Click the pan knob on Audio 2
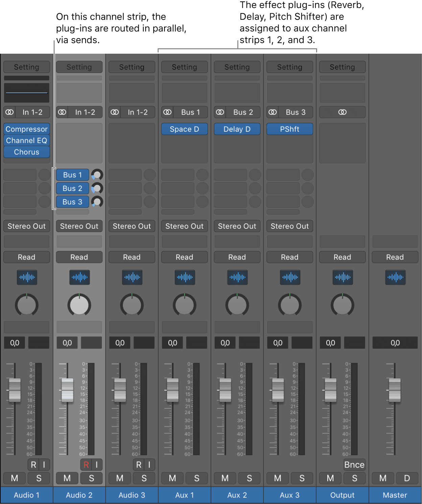The height and width of the screenshot is (504, 422). tap(79, 305)
